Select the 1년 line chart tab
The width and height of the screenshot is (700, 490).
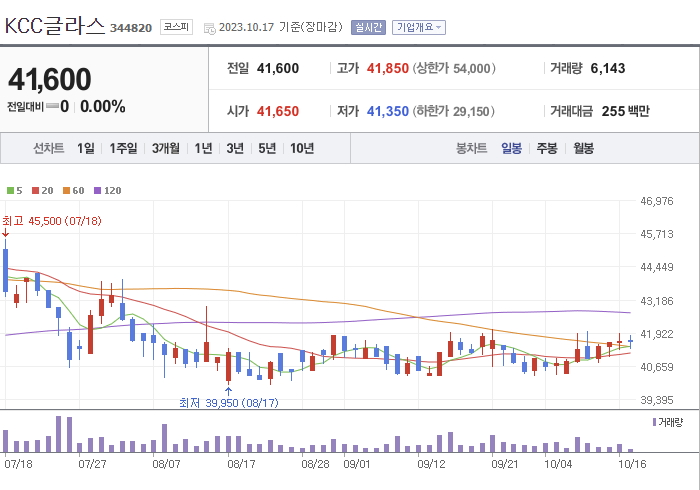coord(203,148)
